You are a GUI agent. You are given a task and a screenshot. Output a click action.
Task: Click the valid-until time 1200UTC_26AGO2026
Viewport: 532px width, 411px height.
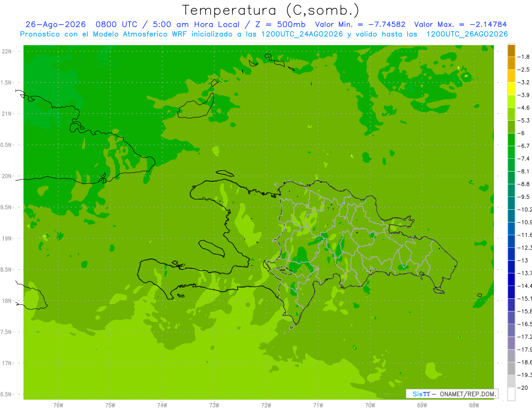pyautogui.click(x=467, y=34)
